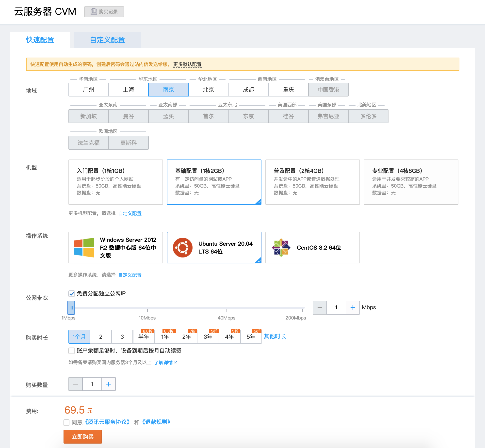Uncheck 免费分配独立公网IP checkbox

point(72,293)
